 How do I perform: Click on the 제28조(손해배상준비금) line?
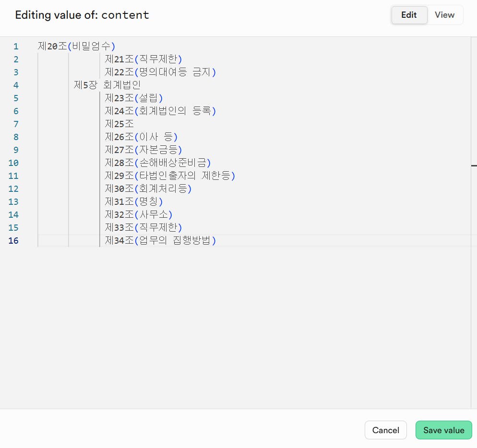click(x=158, y=163)
